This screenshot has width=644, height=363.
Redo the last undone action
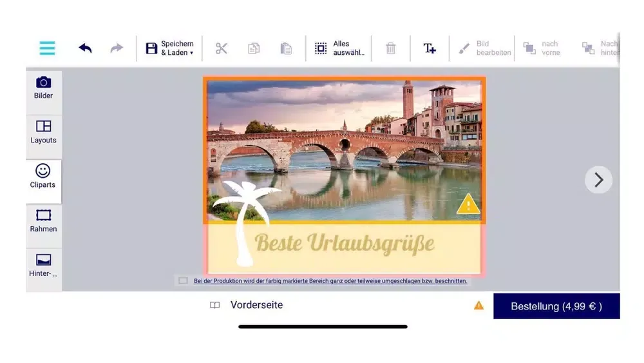(x=117, y=48)
